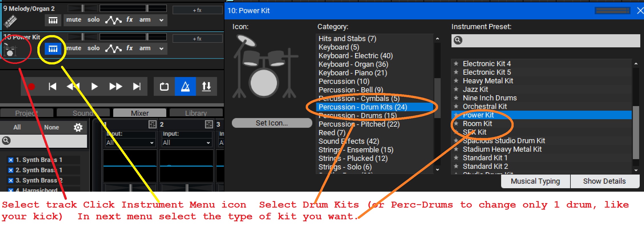Select Keyboard - Piano (21) category
The height and width of the screenshot is (229, 644).
[x=374, y=73]
